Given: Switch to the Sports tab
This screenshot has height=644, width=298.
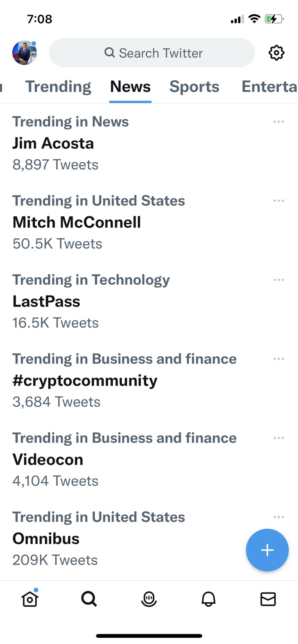Looking at the screenshot, I should (194, 87).
